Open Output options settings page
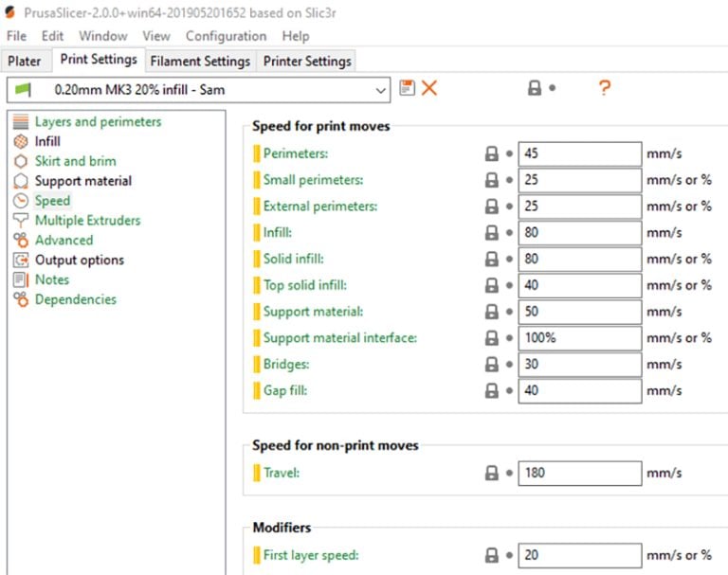The image size is (728, 575). 80,260
